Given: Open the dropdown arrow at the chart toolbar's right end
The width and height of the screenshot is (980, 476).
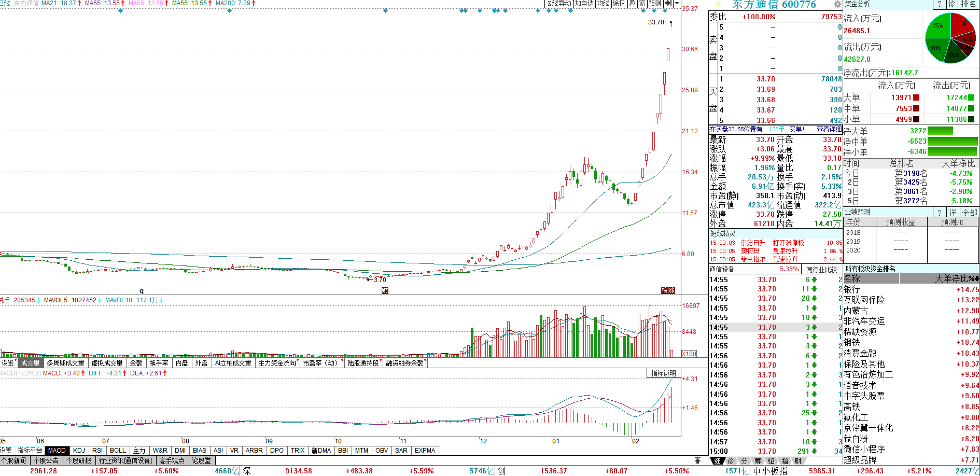Looking at the screenshot, I should 677,4.
